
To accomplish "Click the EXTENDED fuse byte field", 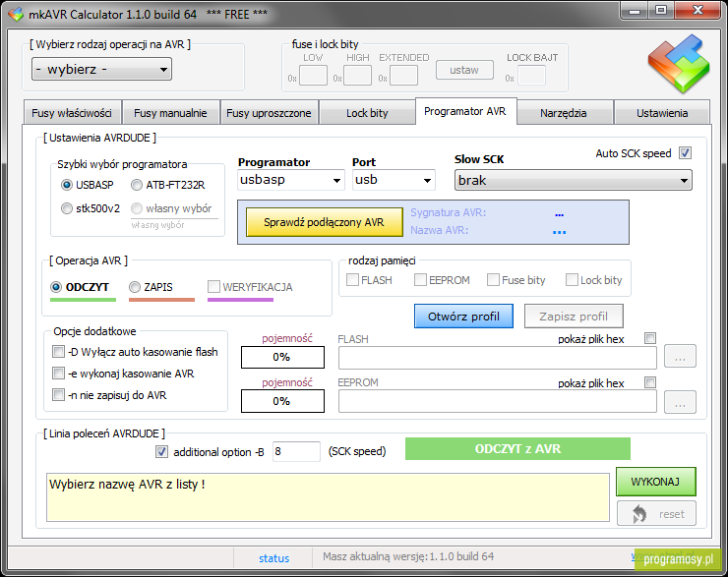I will (403, 75).
